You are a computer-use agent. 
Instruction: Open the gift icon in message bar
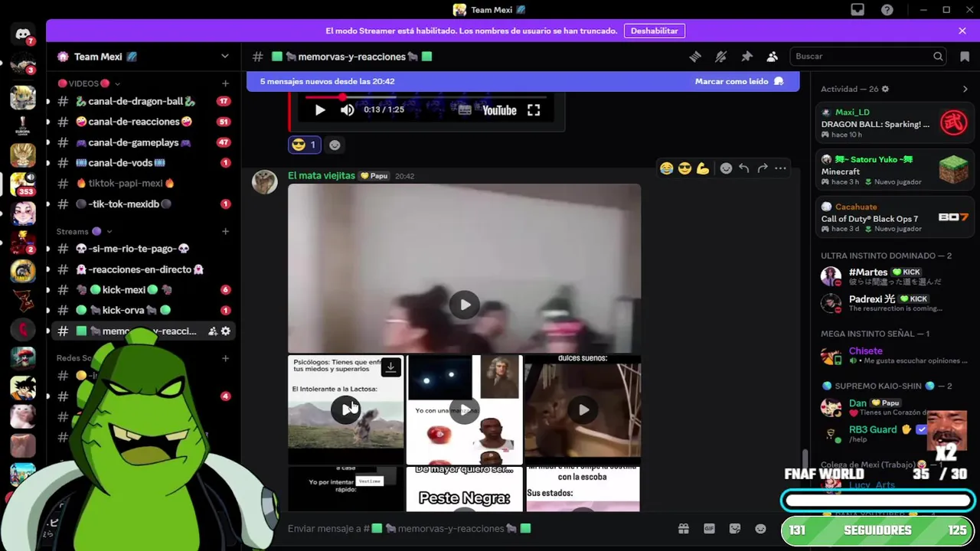(x=684, y=529)
